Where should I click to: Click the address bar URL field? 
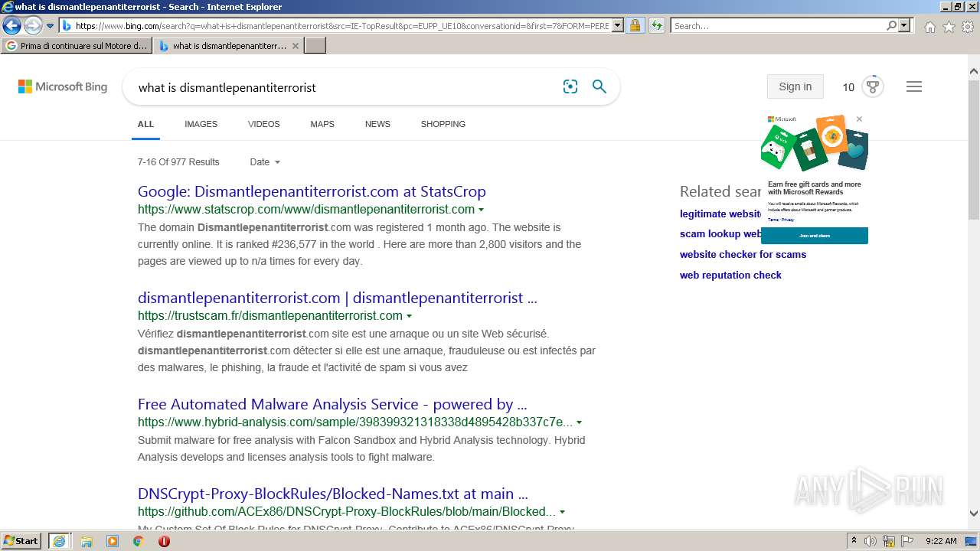tap(342, 26)
